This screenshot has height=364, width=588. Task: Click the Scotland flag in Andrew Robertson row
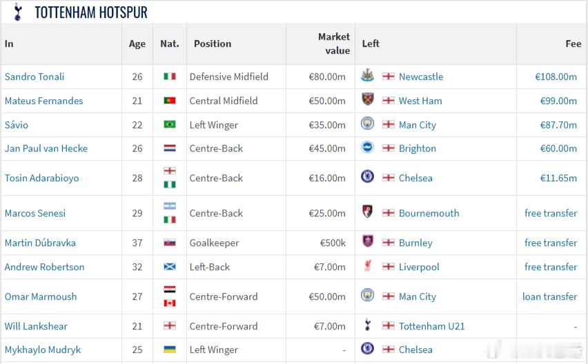[x=170, y=267]
